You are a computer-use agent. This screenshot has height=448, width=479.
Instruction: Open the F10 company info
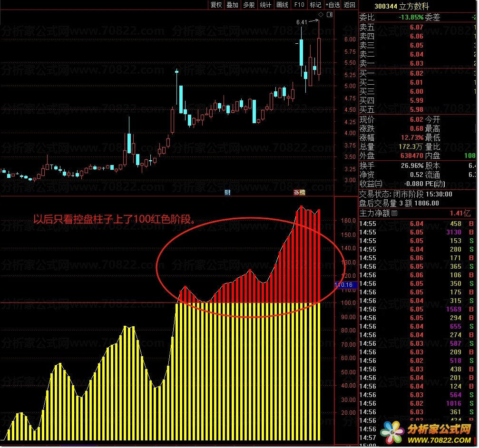pos(299,5)
